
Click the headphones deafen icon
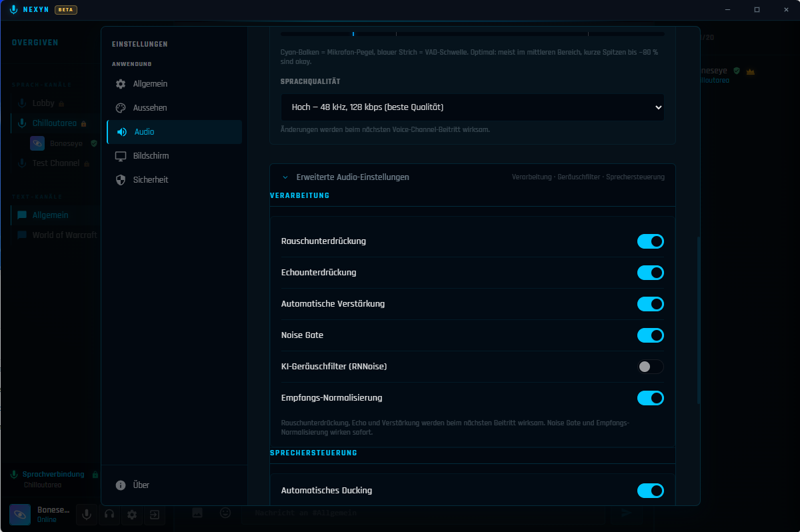(x=109, y=515)
